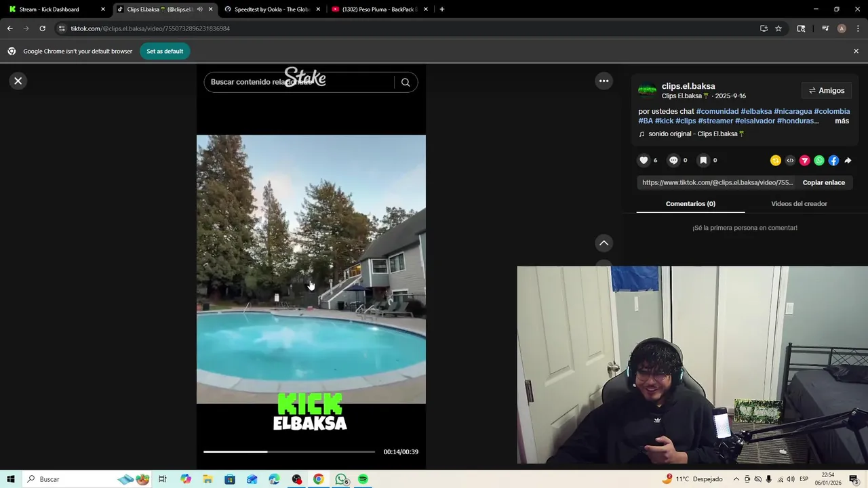Screen dimensions: 868x488
Task: Open comments with the speech bubble icon
Action: [x=673, y=161]
